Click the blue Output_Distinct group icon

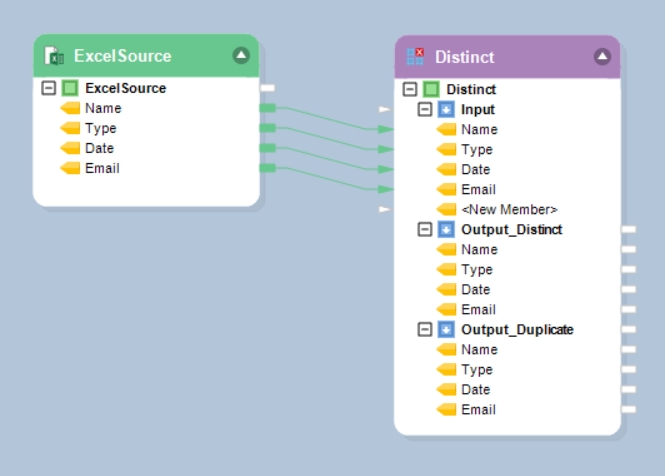(446, 229)
